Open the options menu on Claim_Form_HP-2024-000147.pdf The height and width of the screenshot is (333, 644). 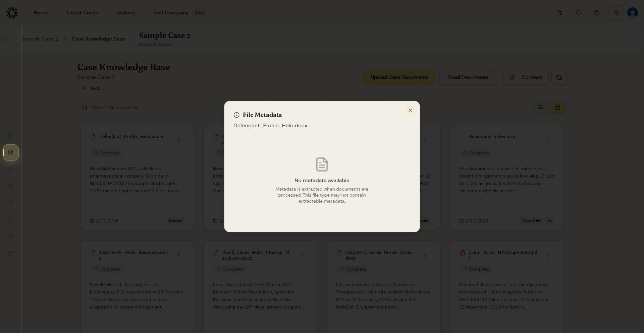click(x=548, y=256)
